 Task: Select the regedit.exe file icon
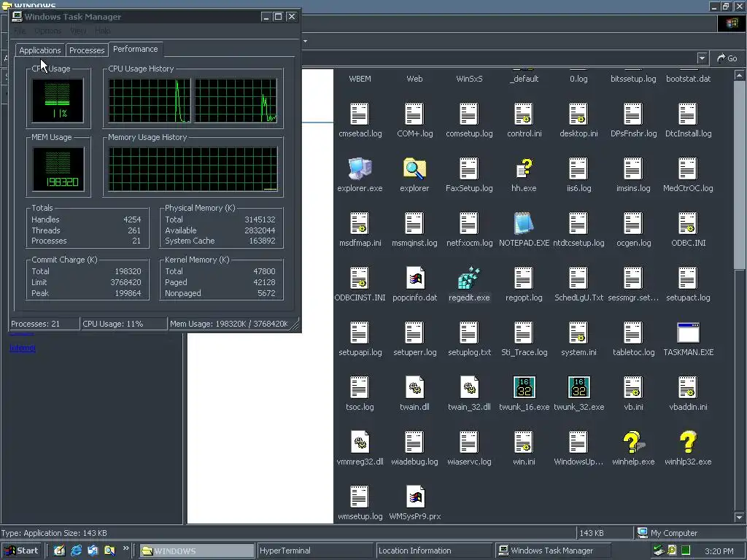tap(469, 278)
